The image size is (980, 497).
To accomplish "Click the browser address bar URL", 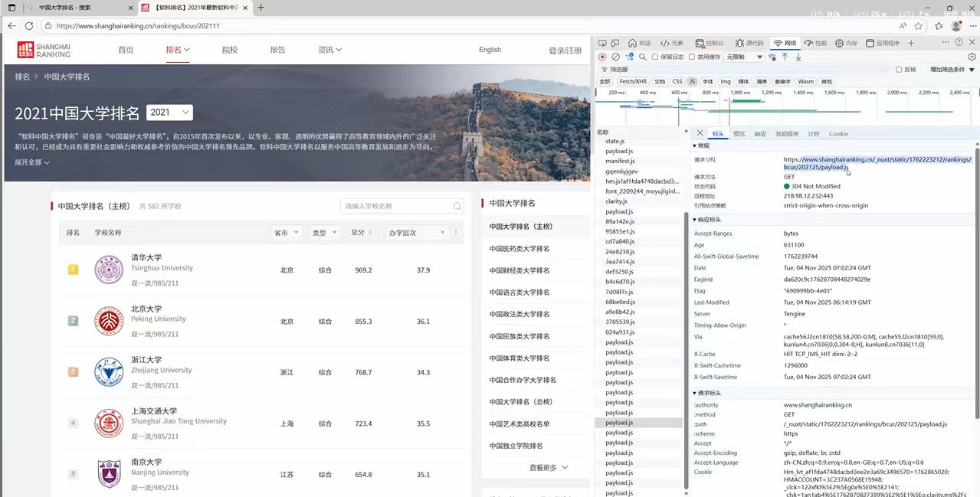I will pyautogui.click(x=138, y=25).
